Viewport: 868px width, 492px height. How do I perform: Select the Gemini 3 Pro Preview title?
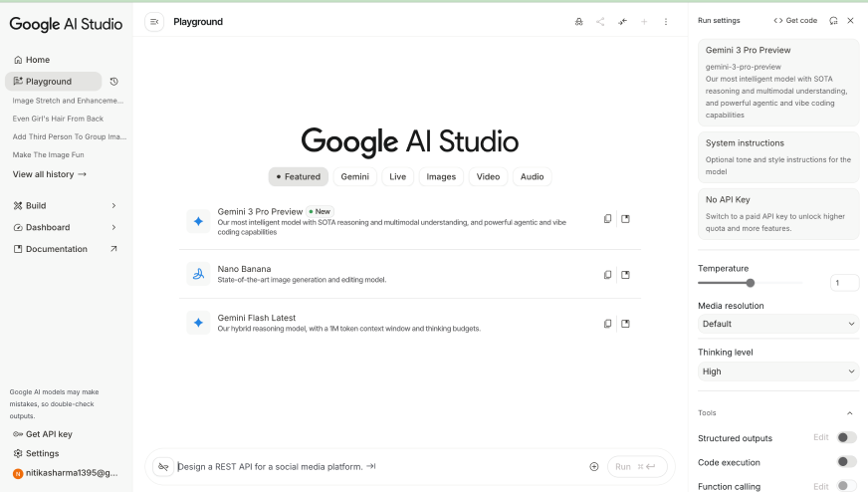tap(260, 212)
